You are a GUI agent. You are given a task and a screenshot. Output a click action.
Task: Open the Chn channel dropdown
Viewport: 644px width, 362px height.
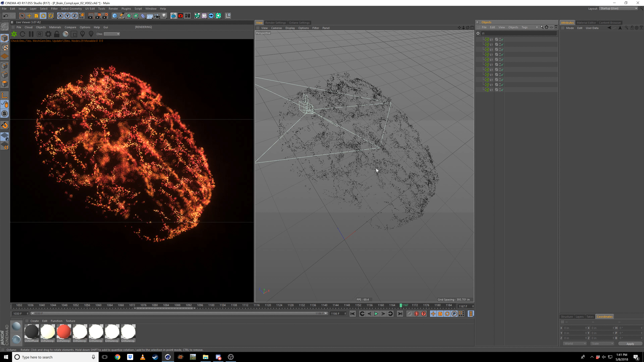point(112,34)
